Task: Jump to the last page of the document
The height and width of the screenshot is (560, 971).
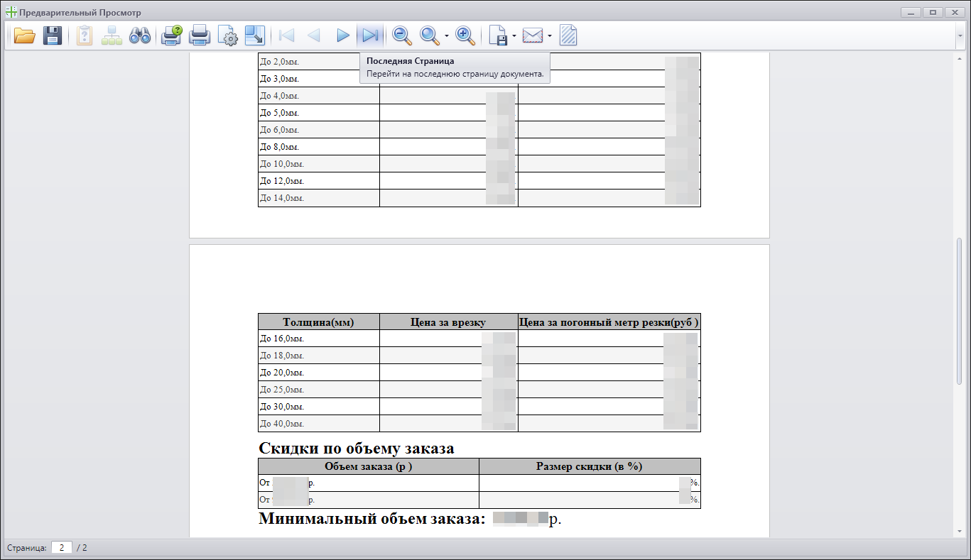Action: click(369, 35)
